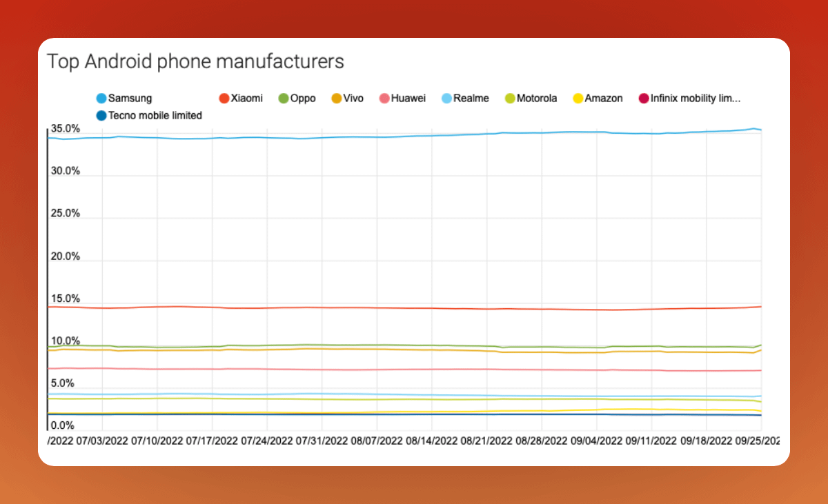Click the Realme light-blue legend dot
This screenshot has height=504, width=828.
(x=446, y=99)
